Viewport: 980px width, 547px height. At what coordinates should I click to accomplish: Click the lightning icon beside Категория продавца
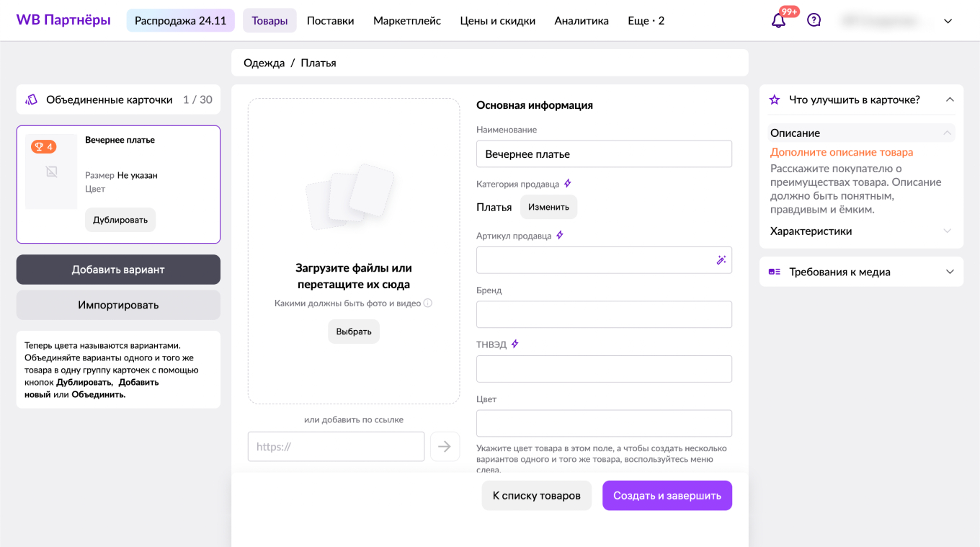click(568, 184)
